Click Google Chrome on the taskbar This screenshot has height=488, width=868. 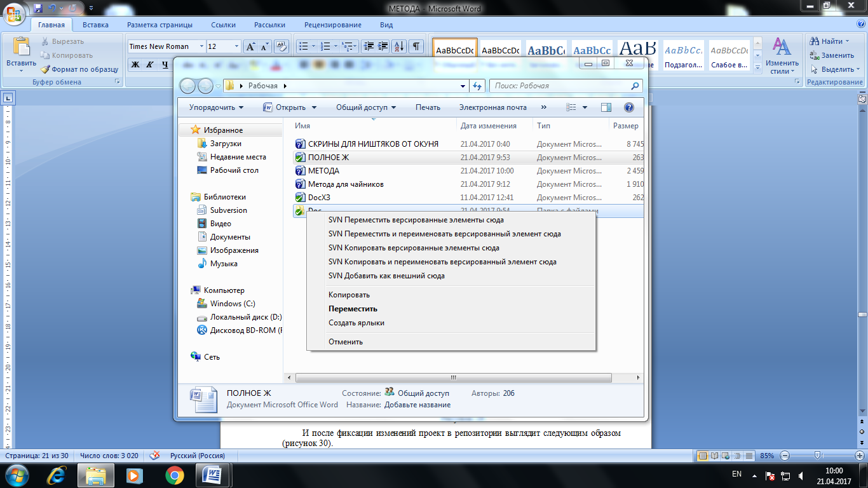coord(175,475)
